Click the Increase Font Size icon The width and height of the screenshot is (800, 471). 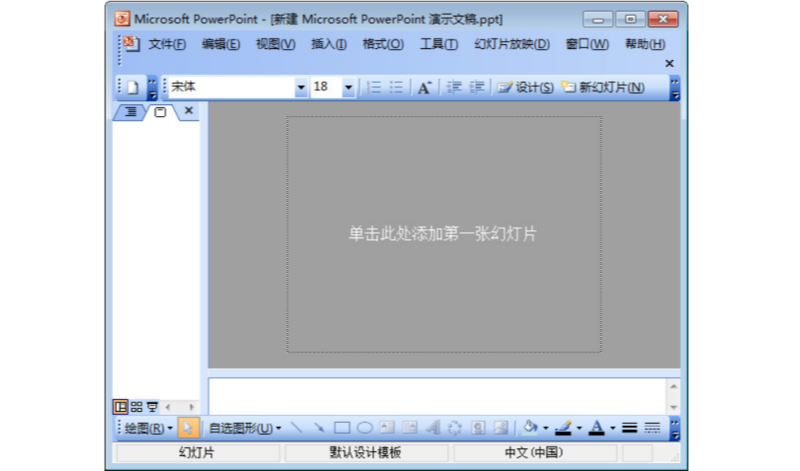coord(424,88)
